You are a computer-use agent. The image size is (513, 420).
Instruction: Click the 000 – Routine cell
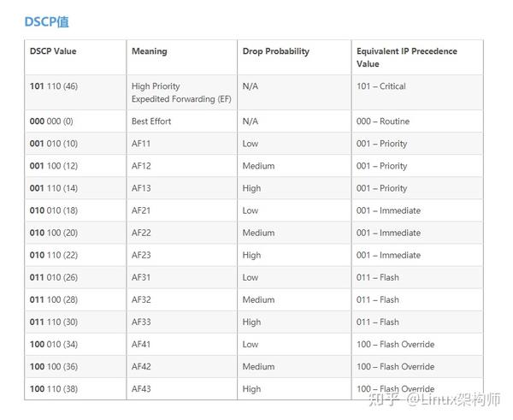pos(383,121)
